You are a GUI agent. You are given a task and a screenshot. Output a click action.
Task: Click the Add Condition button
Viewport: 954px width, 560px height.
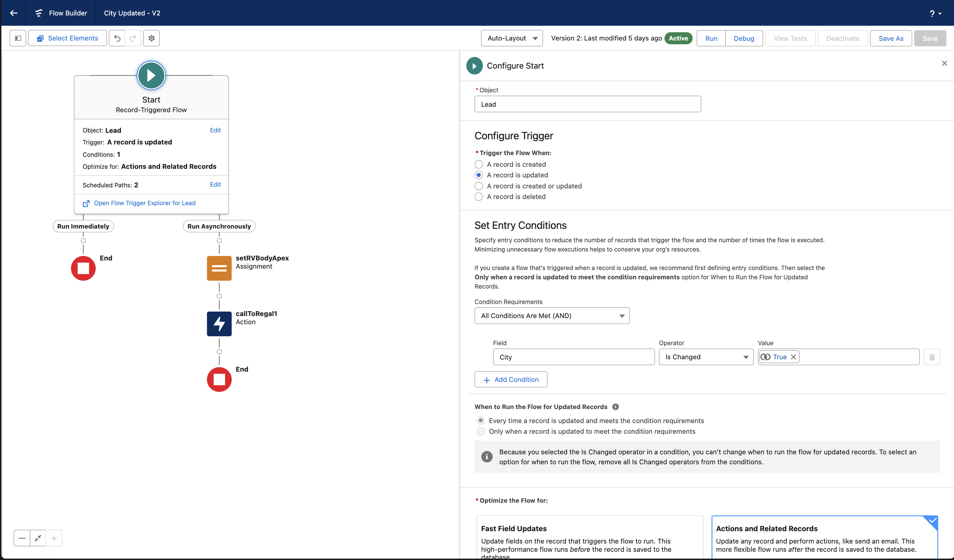pos(511,380)
